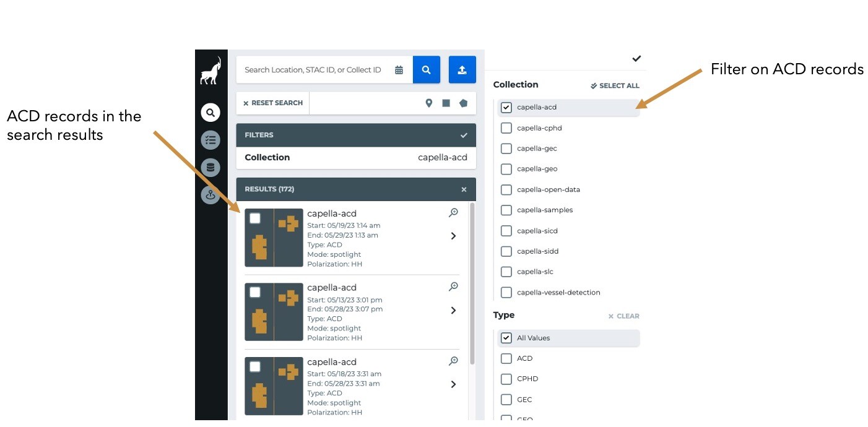
Task: Open the tasking list icon in the sidebar
Action: click(210, 140)
